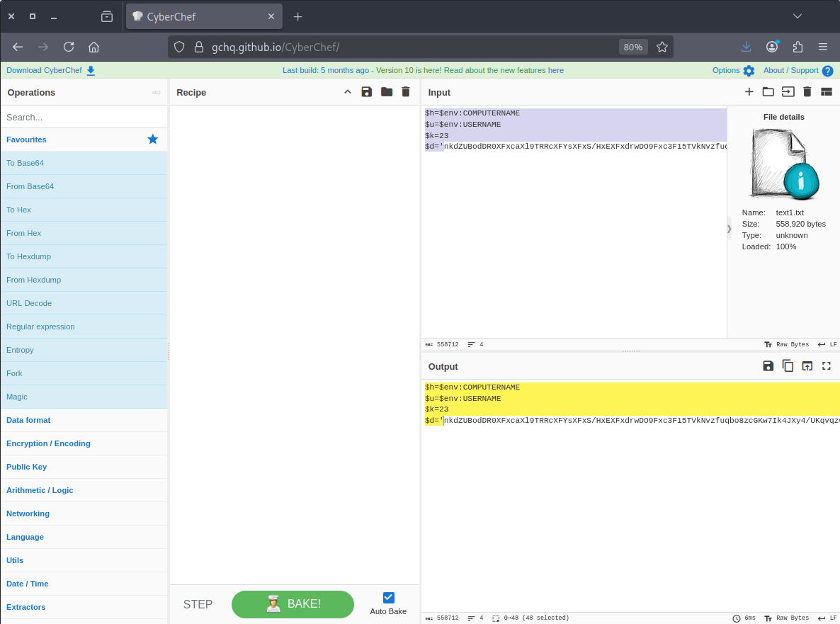
Task: Reset pane layout icon in Input header
Action: [826, 92]
